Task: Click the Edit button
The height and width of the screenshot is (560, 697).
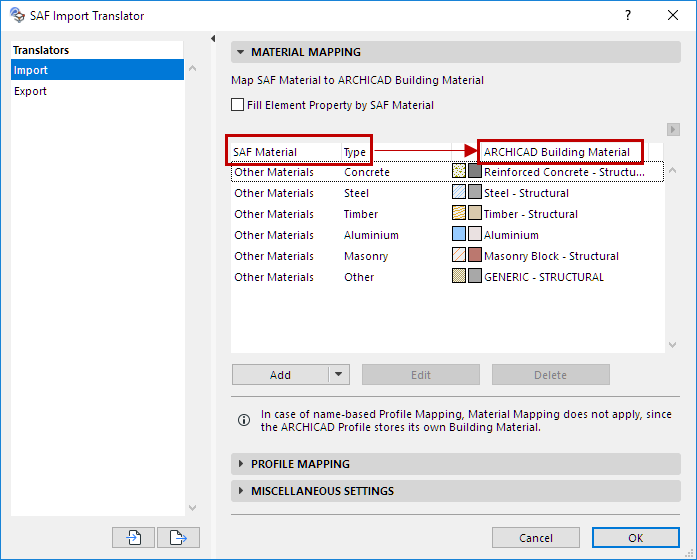Action: pos(421,375)
